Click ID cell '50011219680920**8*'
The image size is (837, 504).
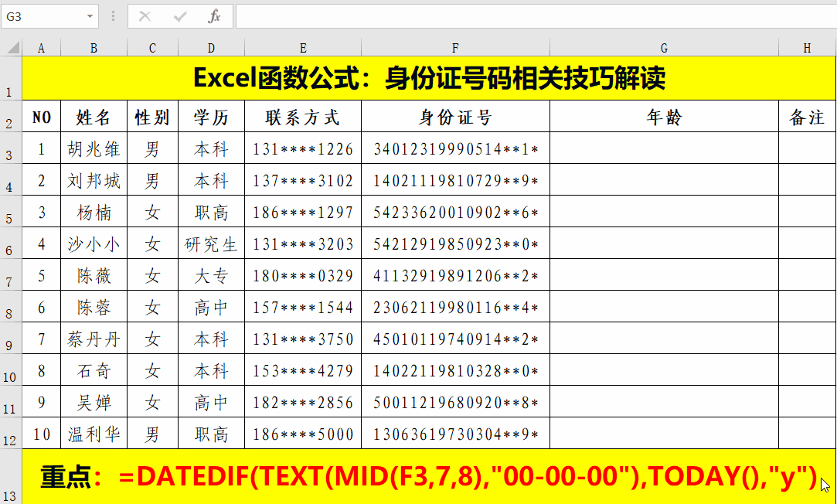pos(455,401)
